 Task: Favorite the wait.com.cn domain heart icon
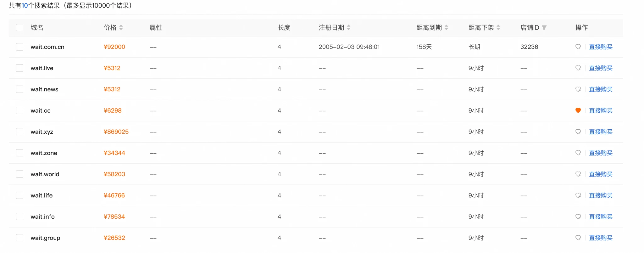pos(578,47)
